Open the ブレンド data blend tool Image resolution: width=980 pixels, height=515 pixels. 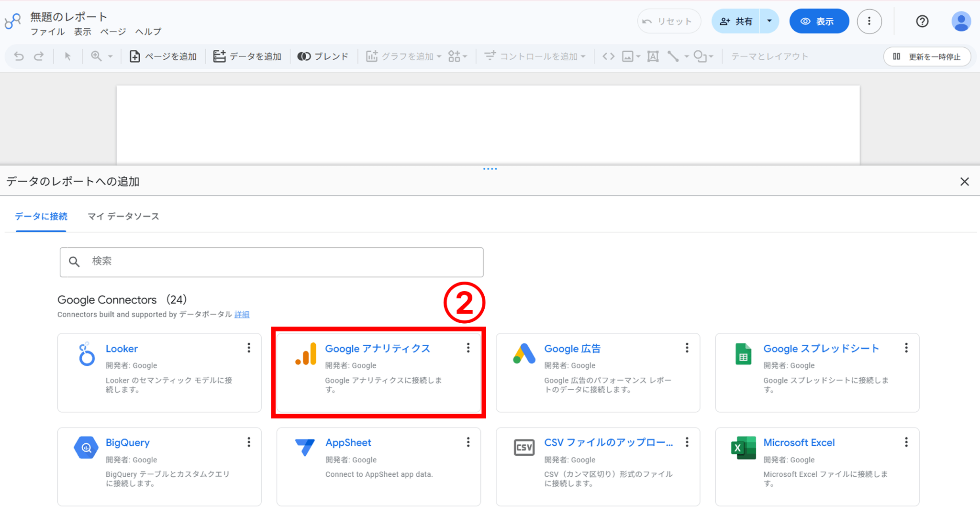click(323, 56)
